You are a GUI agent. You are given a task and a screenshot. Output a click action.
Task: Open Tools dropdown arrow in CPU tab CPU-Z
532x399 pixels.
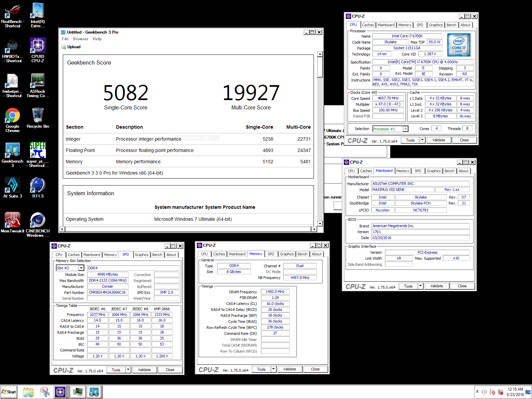(422, 140)
